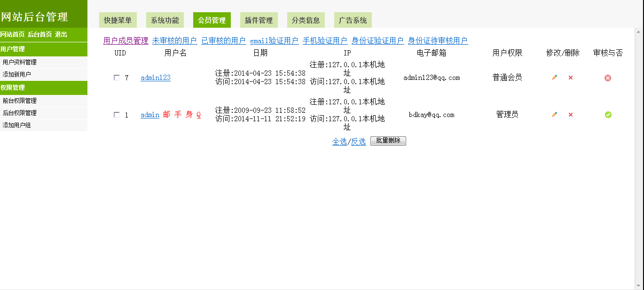The image size is (644, 290).
Task: Open the 快捷菜单 tab
Action: pos(118,20)
